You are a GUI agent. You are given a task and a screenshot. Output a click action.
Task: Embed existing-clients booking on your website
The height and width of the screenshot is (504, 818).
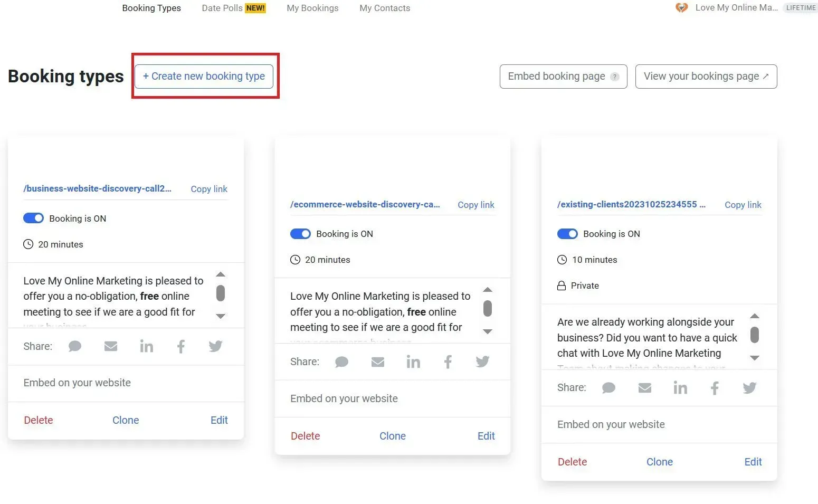(611, 424)
